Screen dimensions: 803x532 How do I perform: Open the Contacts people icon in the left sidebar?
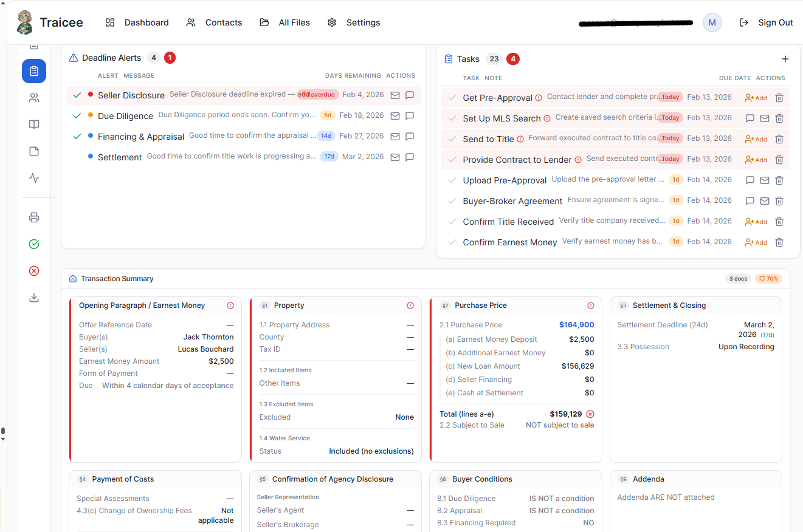tap(34, 97)
